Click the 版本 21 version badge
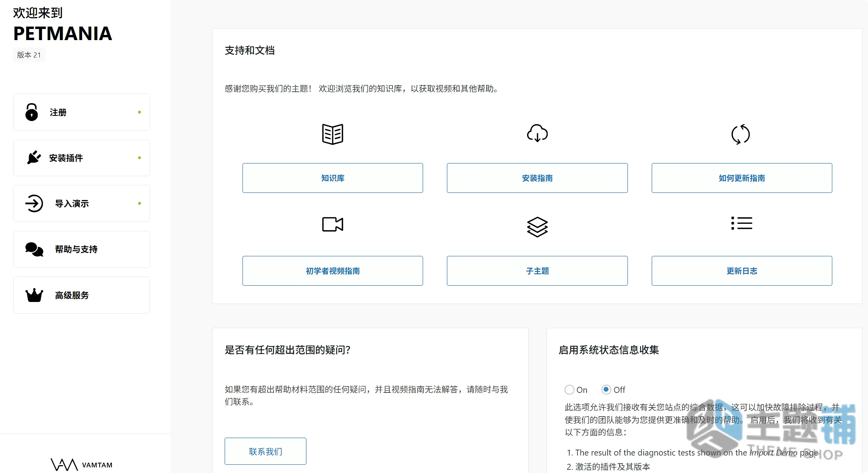The image size is (868, 473). tap(29, 55)
